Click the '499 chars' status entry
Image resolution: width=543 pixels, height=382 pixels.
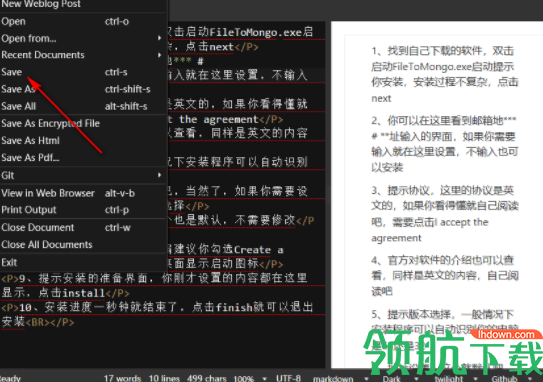tap(207, 378)
